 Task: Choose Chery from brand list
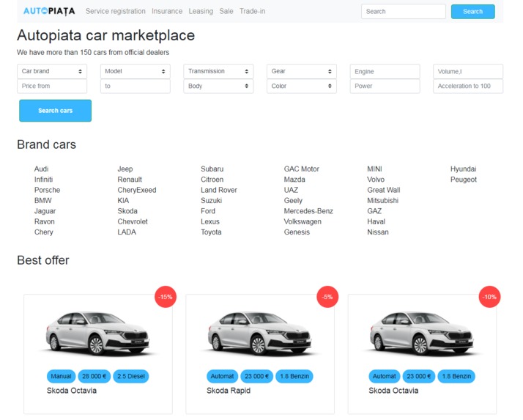click(x=44, y=232)
